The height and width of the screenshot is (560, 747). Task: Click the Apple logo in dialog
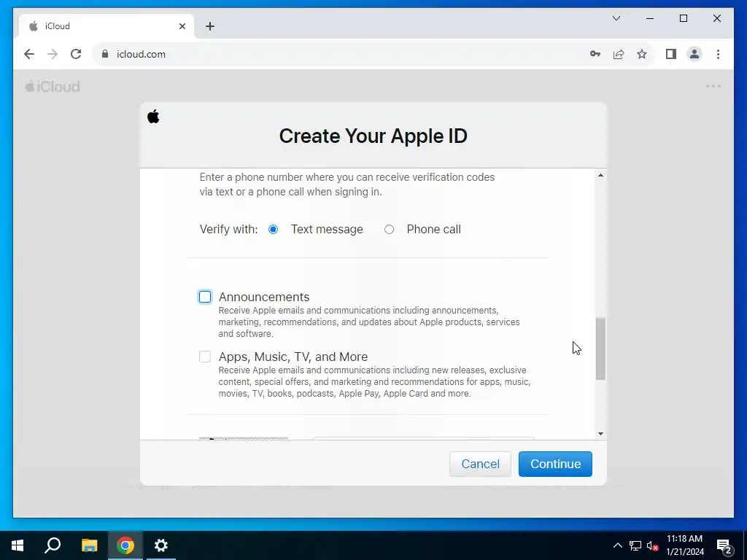pyautogui.click(x=153, y=116)
